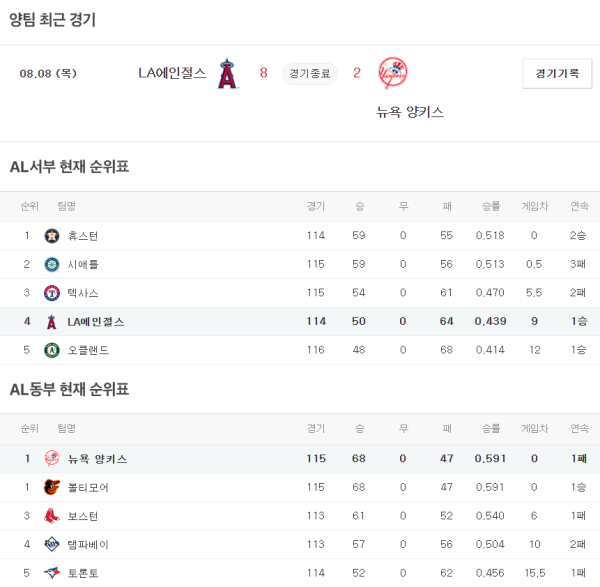Click the New York Yankees logo in match header
The width and height of the screenshot is (600, 587).
pyautogui.click(x=393, y=73)
